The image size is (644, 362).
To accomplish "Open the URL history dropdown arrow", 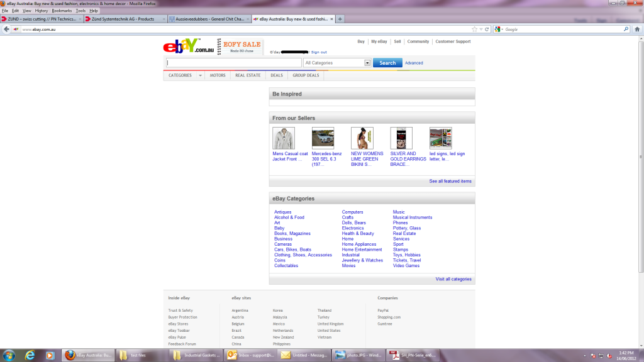I will click(481, 29).
